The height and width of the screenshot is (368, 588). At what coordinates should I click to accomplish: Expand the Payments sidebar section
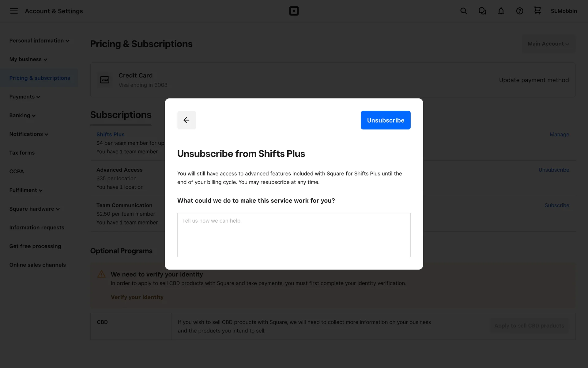[x=25, y=97]
